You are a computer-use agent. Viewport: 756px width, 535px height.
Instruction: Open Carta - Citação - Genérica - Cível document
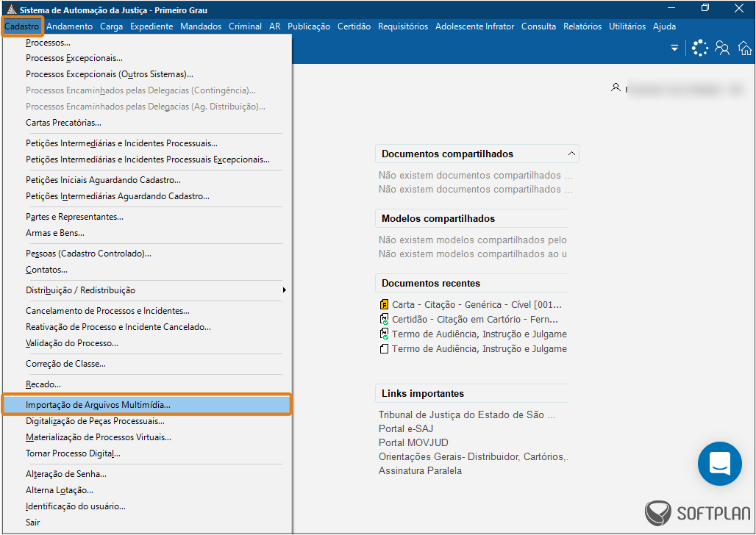tap(477, 305)
